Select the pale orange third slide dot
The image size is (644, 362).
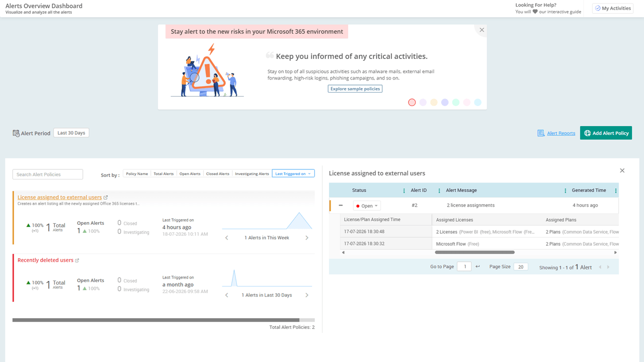[x=434, y=103]
